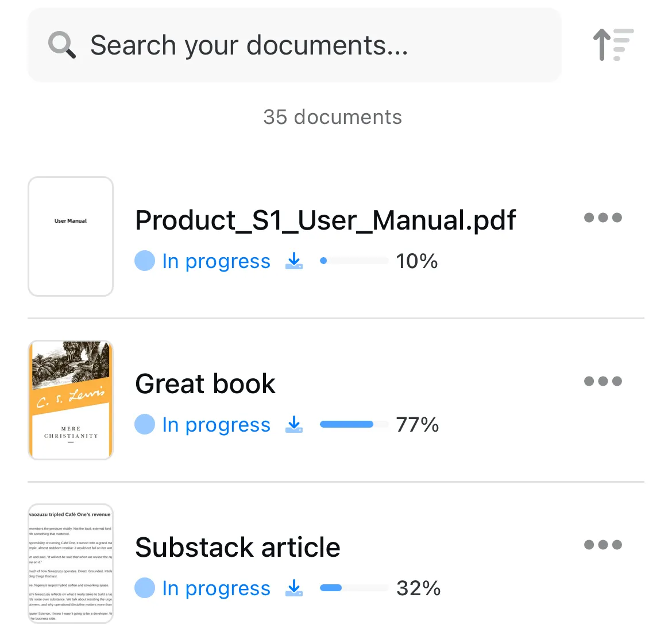Open more options menu for Great book
This screenshot has width=672, height=640.
click(603, 381)
